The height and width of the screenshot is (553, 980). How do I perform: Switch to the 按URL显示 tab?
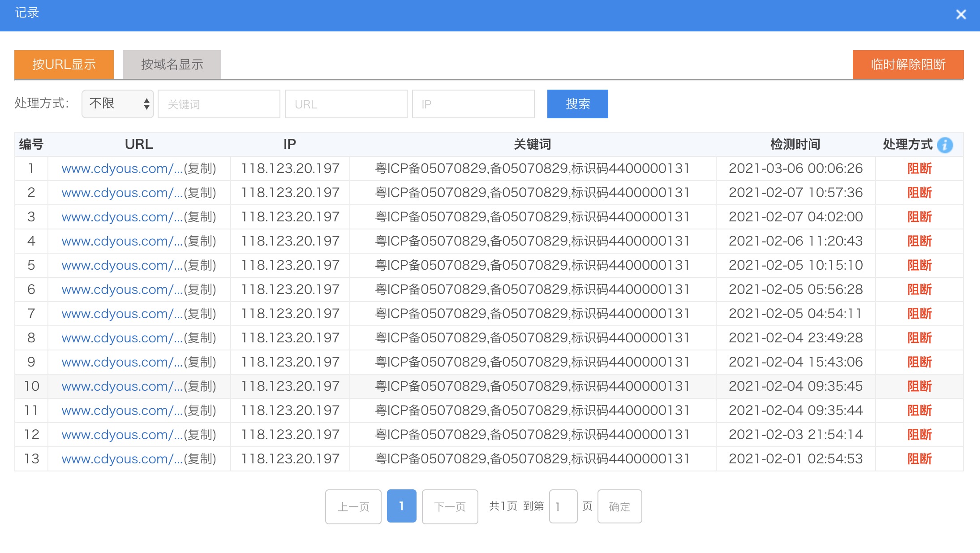tap(64, 65)
